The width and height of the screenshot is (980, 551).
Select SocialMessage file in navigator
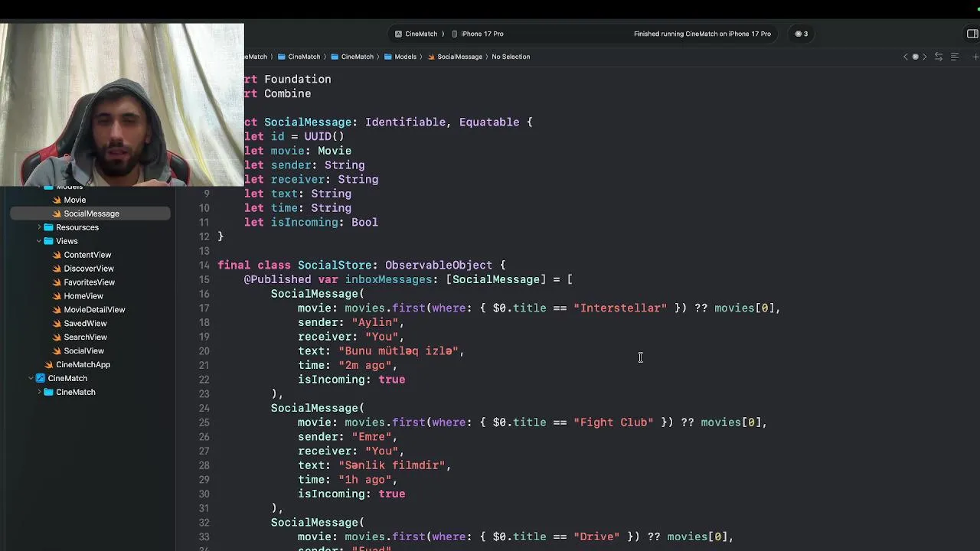91,214
